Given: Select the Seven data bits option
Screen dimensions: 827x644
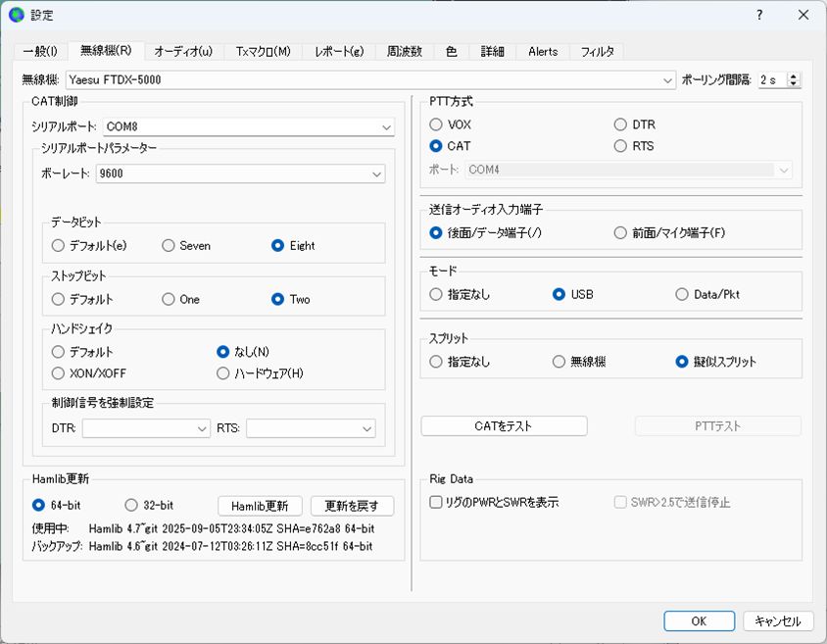Looking at the screenshot, I should click(x=169, y=246).
